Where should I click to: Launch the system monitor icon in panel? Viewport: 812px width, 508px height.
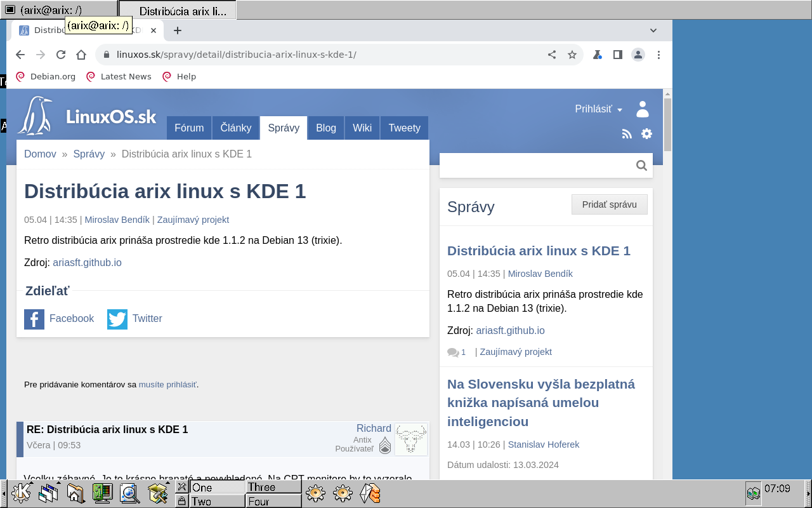(102, 493)
